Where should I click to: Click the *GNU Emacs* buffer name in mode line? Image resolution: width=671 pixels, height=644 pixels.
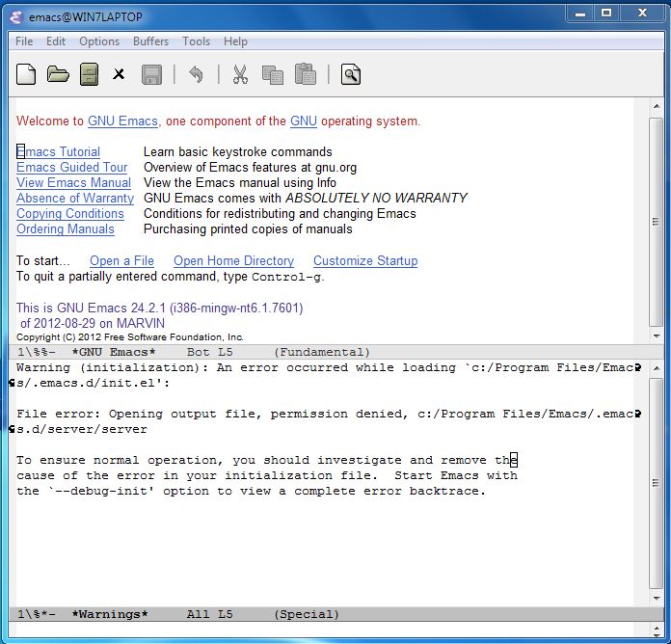point(114,352)
